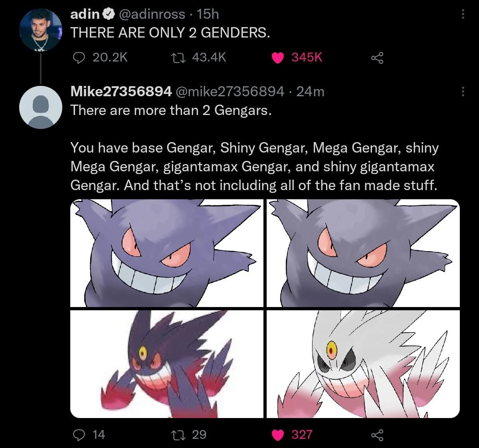This screenshot has width=479, height=448.
Task: Click the retweet icon showing 43.4K
Action: pyautogui.click(x=180, y=58)
